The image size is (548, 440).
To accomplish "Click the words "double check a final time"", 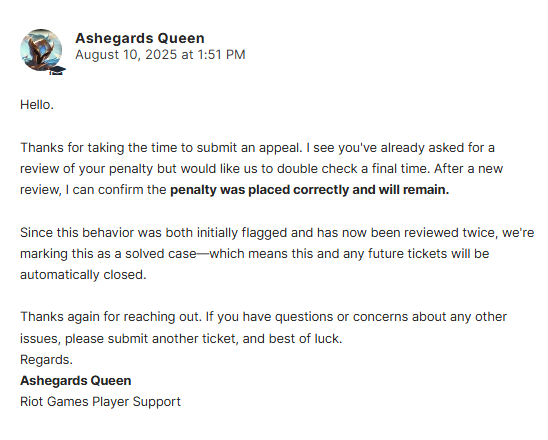I will (354, 168).
